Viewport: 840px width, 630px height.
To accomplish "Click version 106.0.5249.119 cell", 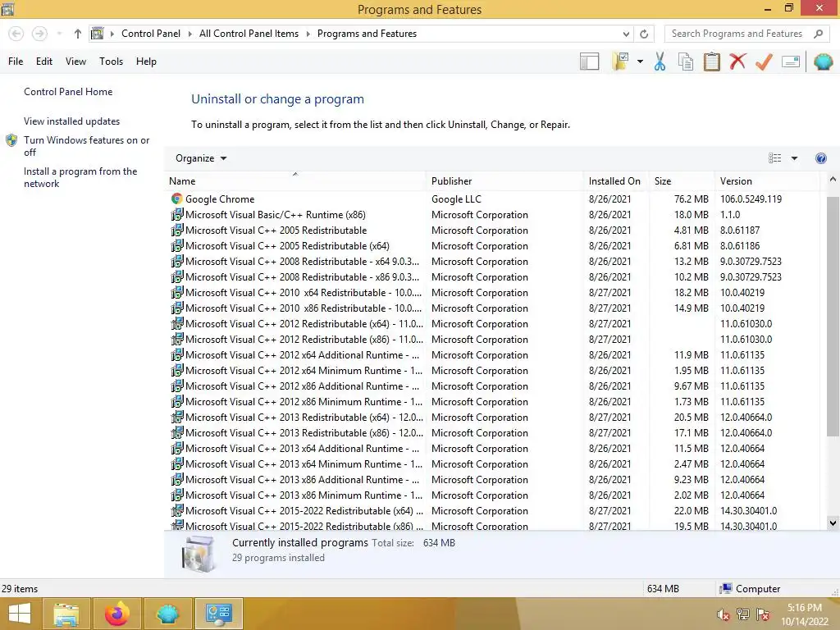I will 751,199.
